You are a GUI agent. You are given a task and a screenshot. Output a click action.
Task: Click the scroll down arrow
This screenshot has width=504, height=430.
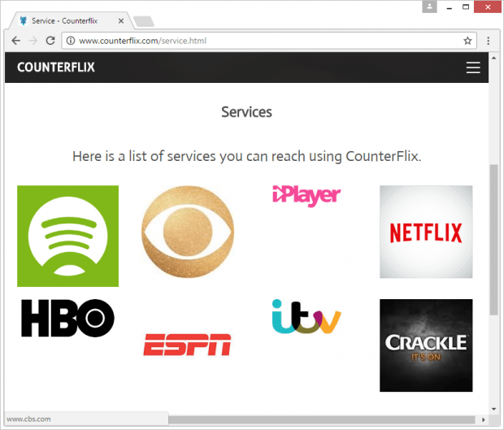493,409
